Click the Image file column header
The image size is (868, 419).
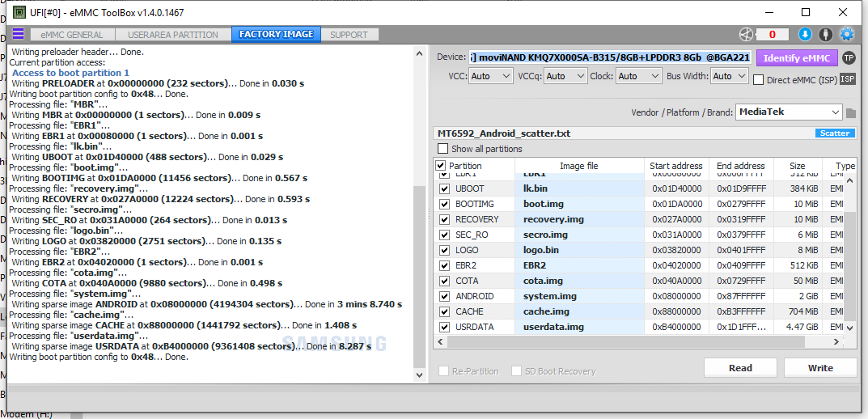[579, 166]
